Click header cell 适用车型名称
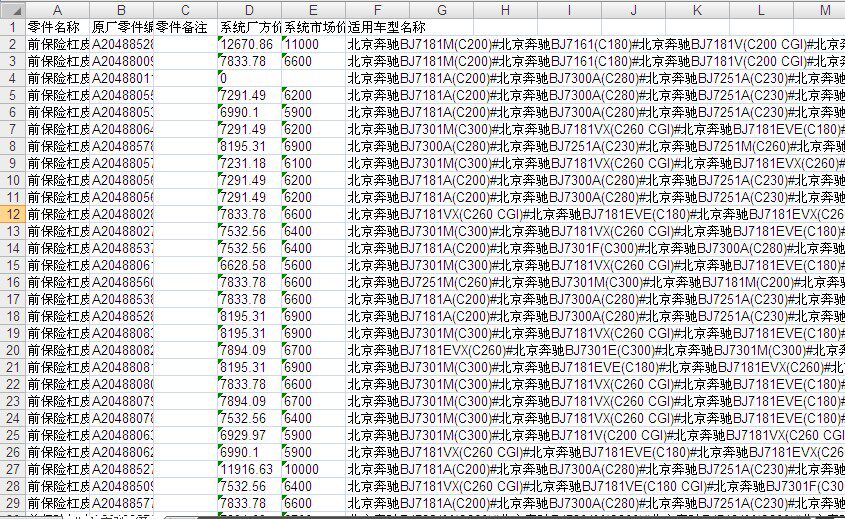 click(x=387, y=27)
